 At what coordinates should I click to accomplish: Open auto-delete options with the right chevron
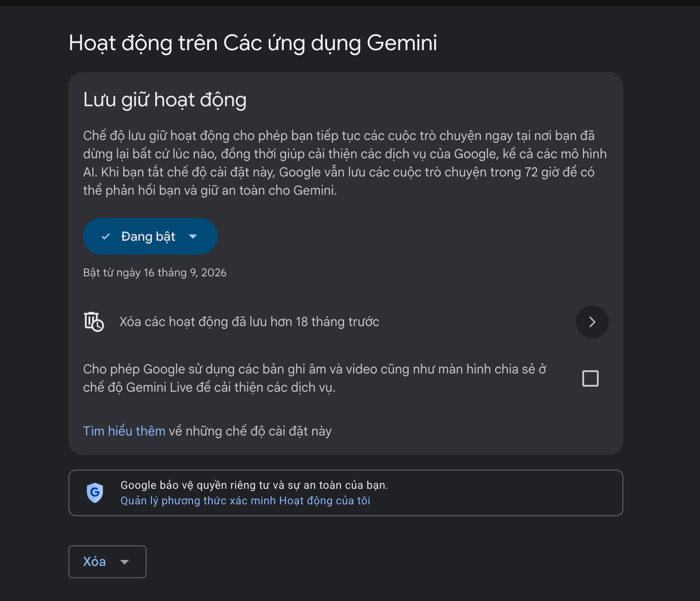592,322
